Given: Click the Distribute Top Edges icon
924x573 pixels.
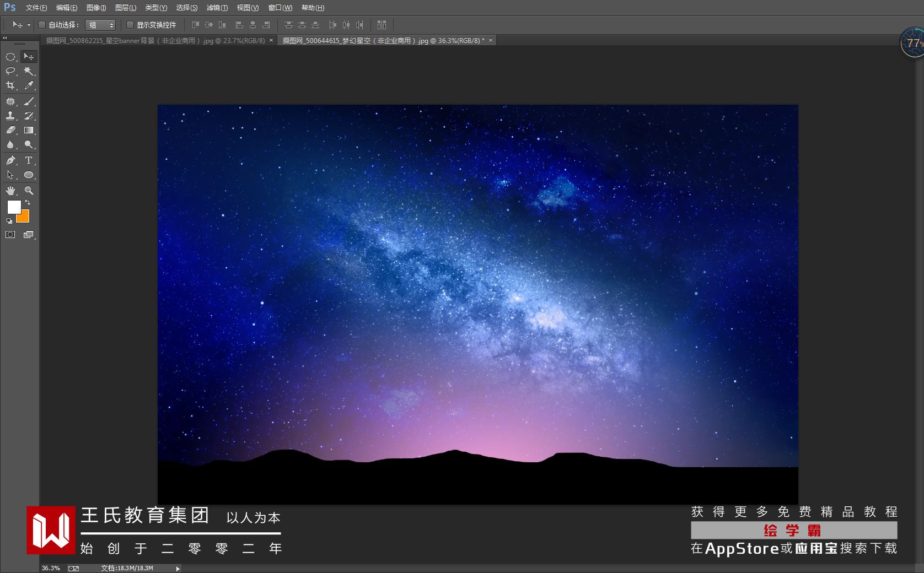Looking at the screenshot, I should point(288,25).
